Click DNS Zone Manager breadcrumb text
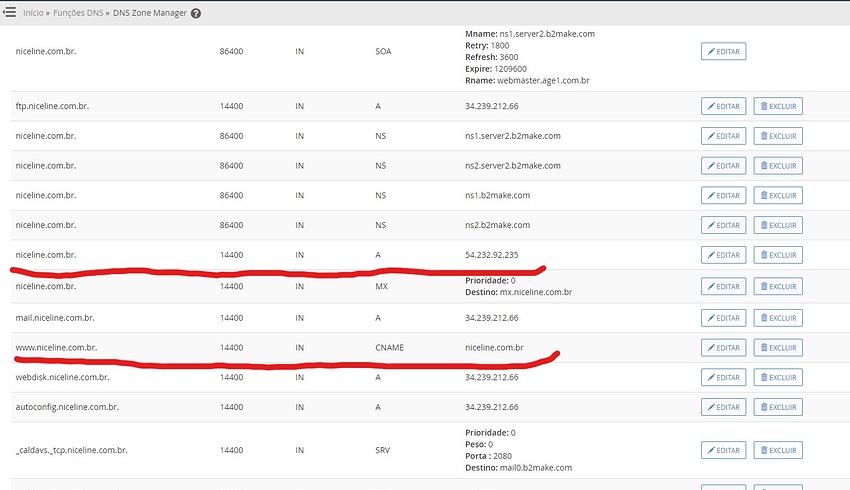This screenshot has width=850, height=490. [x=150, y=13]
